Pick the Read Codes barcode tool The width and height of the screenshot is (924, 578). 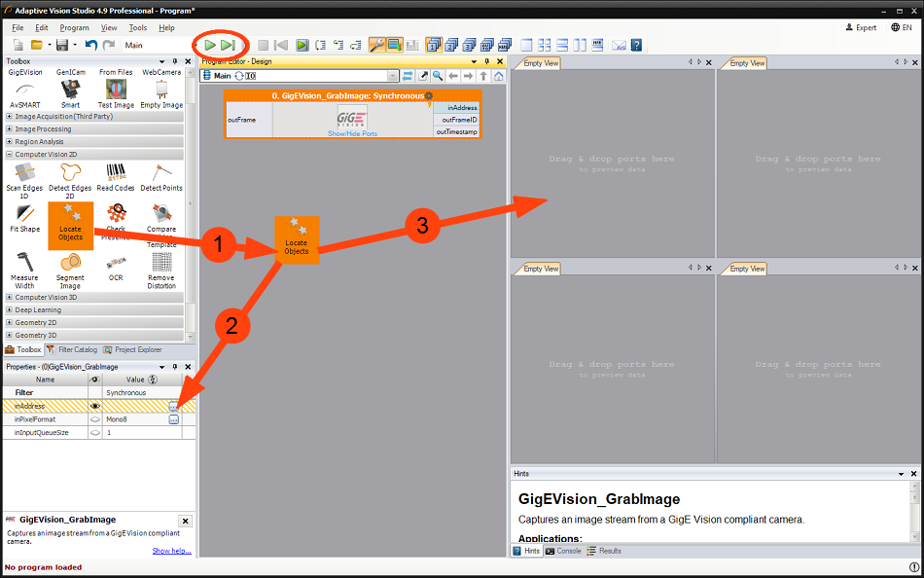tap(116, 176)
